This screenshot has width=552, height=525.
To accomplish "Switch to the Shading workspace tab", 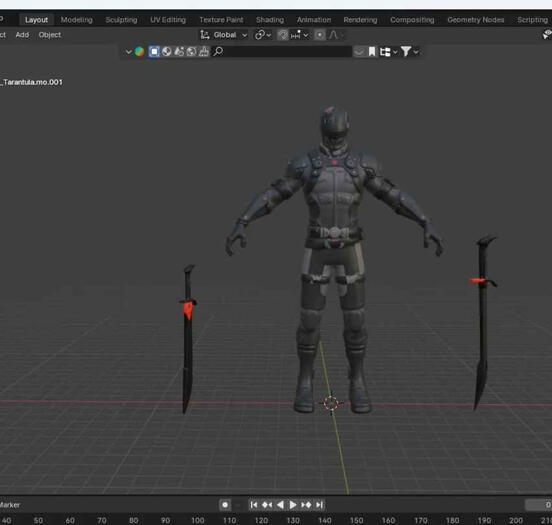I will click(x=270, y=20).
